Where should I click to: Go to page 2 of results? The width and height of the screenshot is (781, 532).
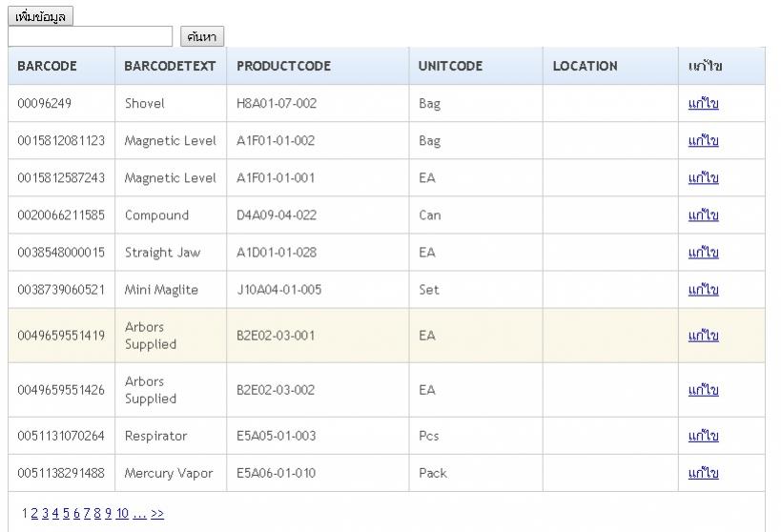34,514
